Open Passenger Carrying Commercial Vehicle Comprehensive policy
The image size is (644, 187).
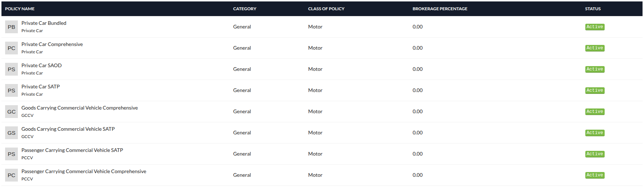click(83, 171)
